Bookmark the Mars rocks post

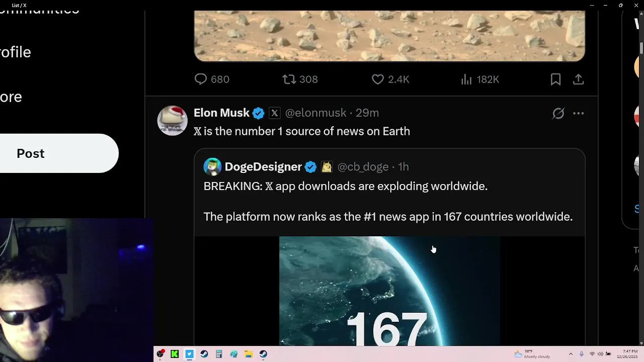(555, 79)
